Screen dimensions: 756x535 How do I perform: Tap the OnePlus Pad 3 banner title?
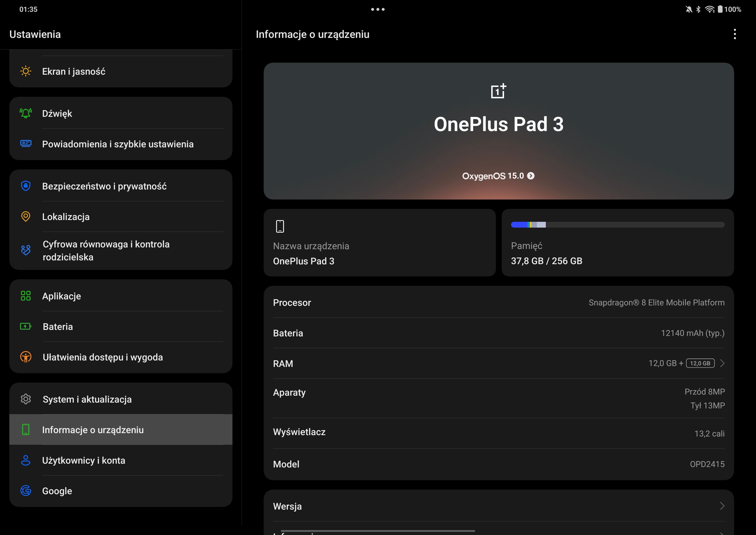(498, 124)
